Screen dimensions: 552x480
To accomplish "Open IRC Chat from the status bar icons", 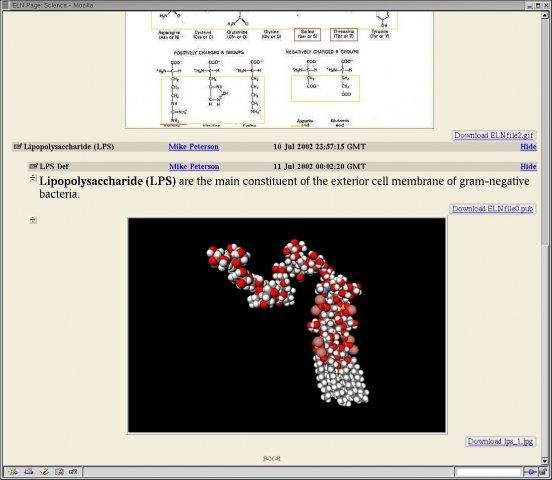I will tap(73, 471).
